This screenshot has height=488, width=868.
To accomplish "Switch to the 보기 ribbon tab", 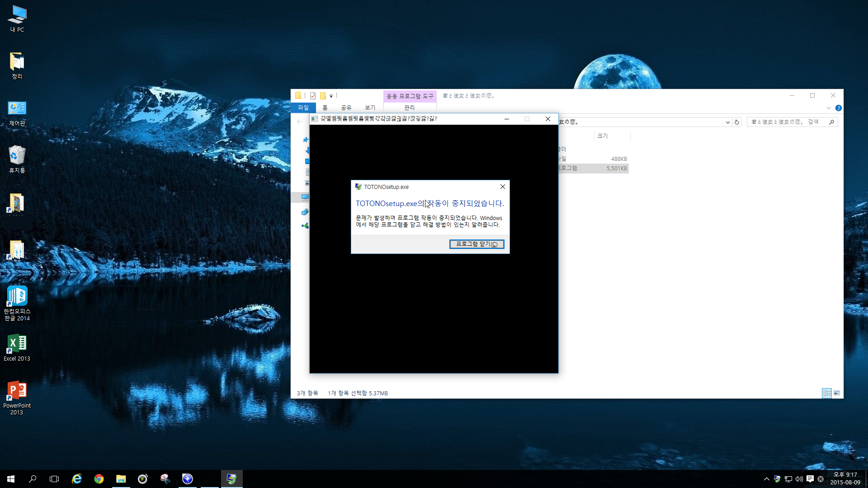I will coord(370,108).
